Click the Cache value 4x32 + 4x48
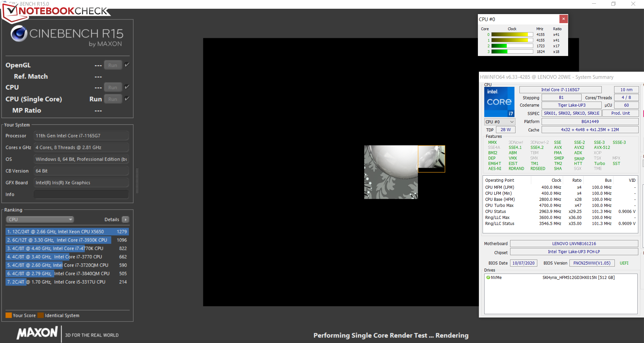Screen dimensions: 644x343 (590, 130)
